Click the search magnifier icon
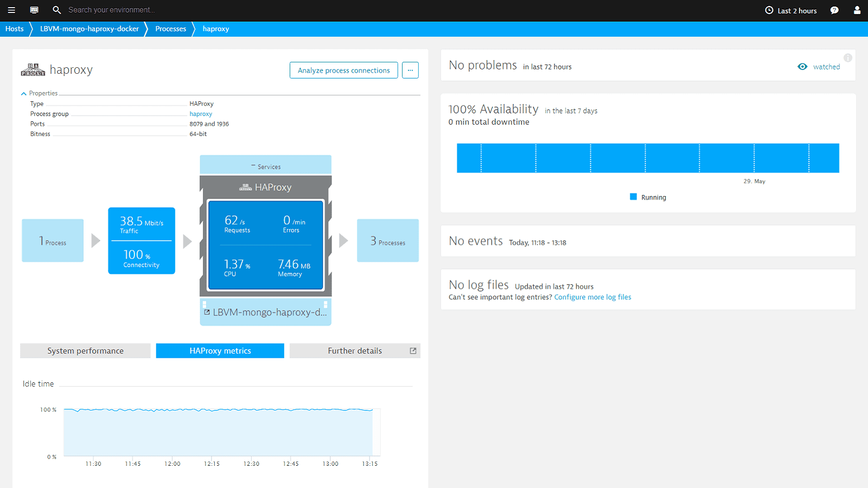 56,10
